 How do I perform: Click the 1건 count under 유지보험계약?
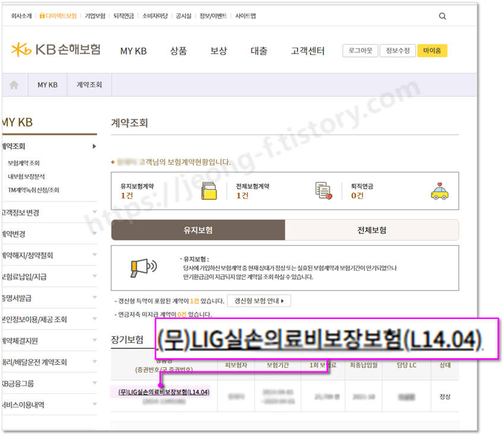pos(127,195)
